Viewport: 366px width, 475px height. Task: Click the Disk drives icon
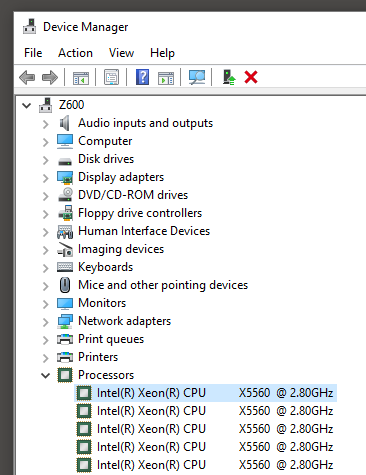(x=65, y=161)
